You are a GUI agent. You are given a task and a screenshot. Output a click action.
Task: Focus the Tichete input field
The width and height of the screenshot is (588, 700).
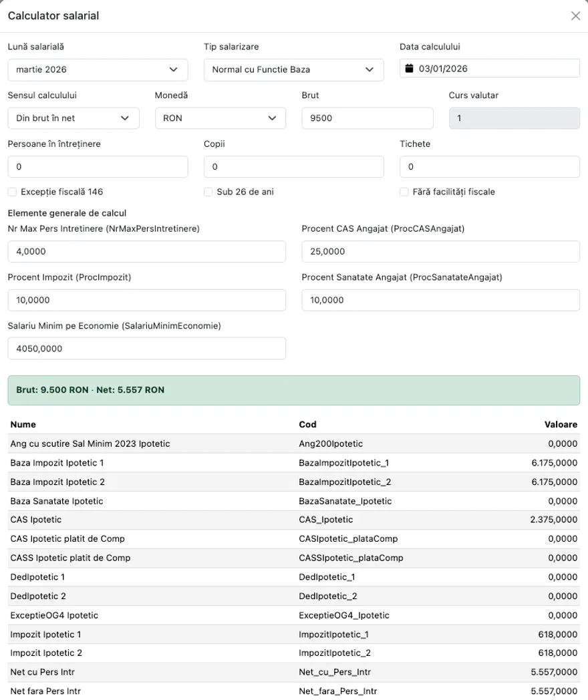click(x=490, y=167)
